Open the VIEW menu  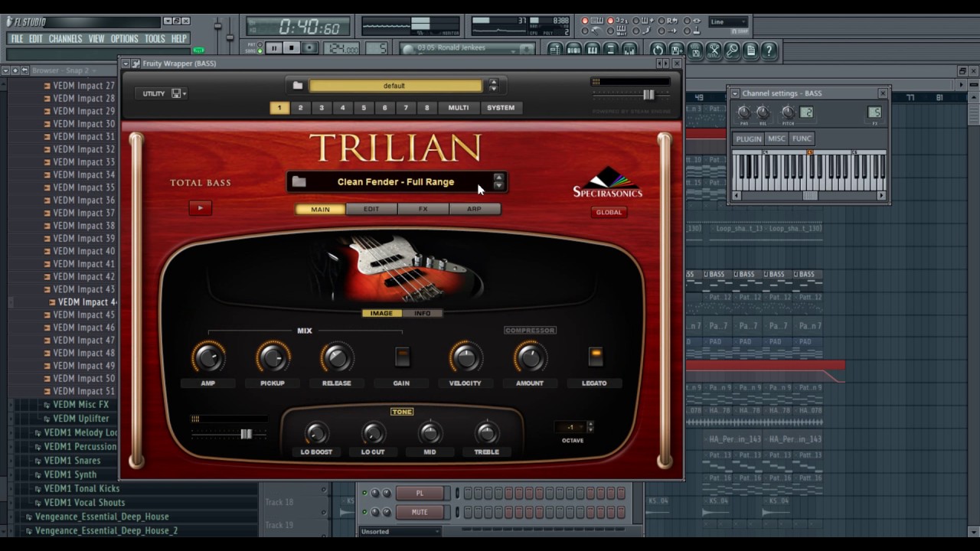pyautogui.click(x=96, y=39)
